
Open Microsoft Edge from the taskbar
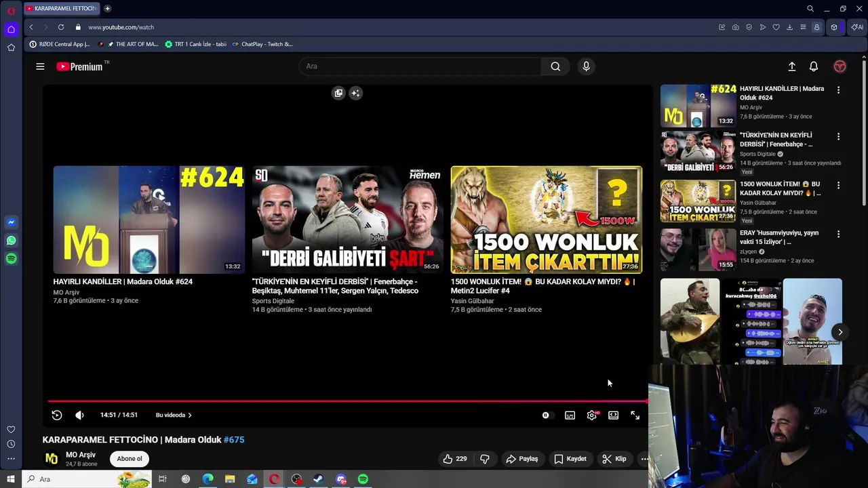click(208, 479)
